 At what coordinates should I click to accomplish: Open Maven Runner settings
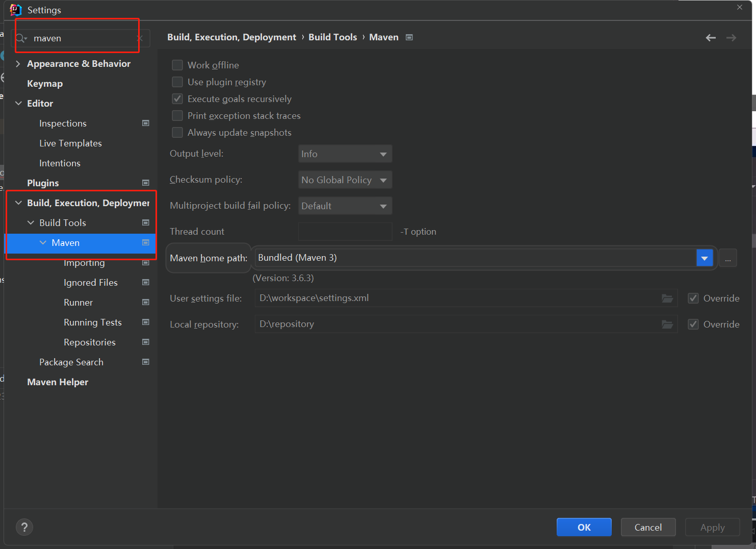pos(78,303)
